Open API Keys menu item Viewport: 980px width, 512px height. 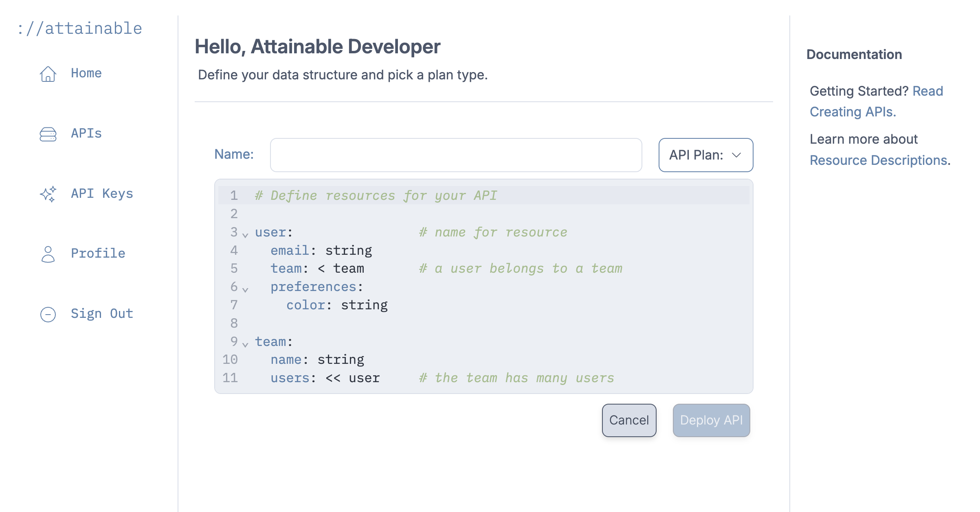pyautogui.click(x=102, y=194)
